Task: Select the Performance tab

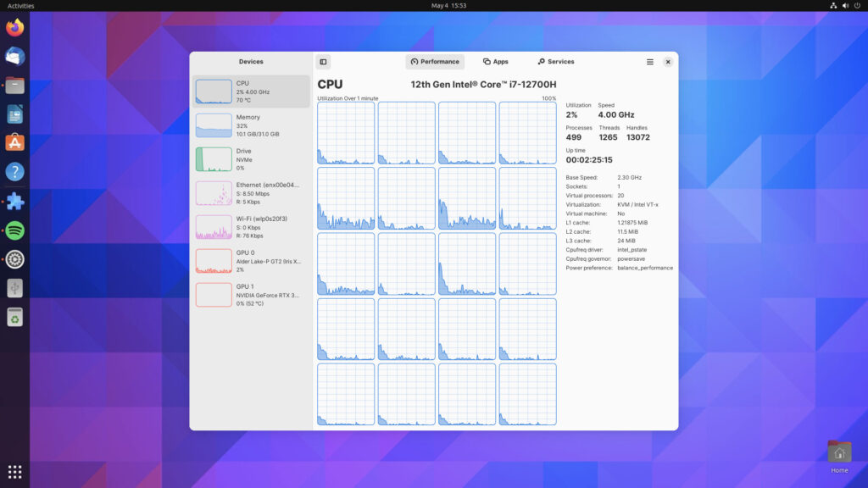Action: (x=435, y=62)
